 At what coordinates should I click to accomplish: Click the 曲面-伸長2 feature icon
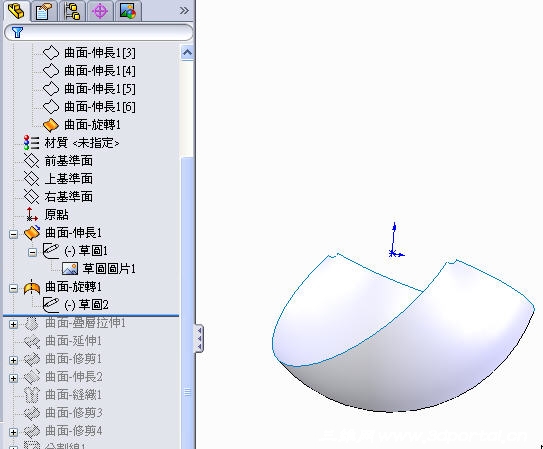click(x=32, y=377)
